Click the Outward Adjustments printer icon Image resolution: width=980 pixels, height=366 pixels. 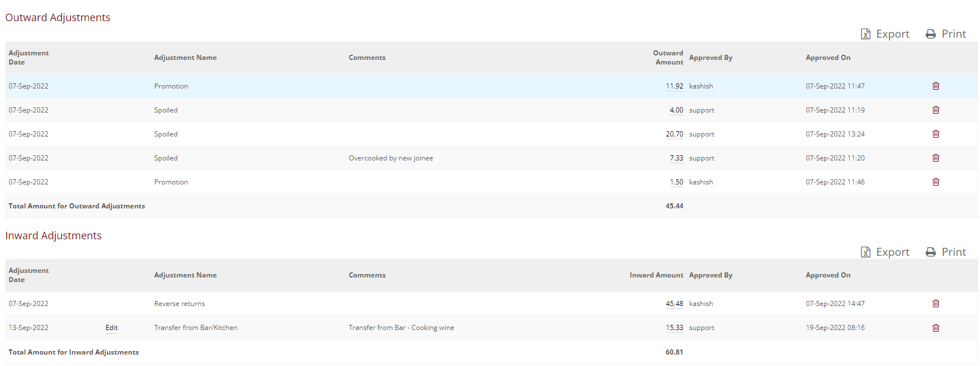(931, 34)
